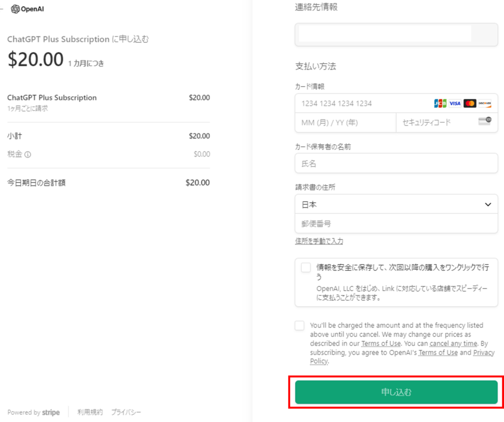This screenshot has width=504, height=422.
Task: Click the JCB card icon
Action: point(440,103)
